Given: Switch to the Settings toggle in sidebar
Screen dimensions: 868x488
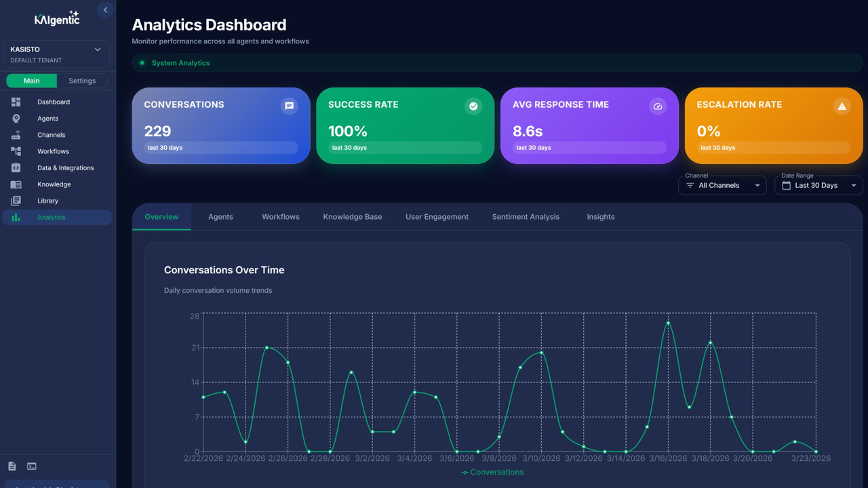Looking at the screenshot, I should [82, 81].
